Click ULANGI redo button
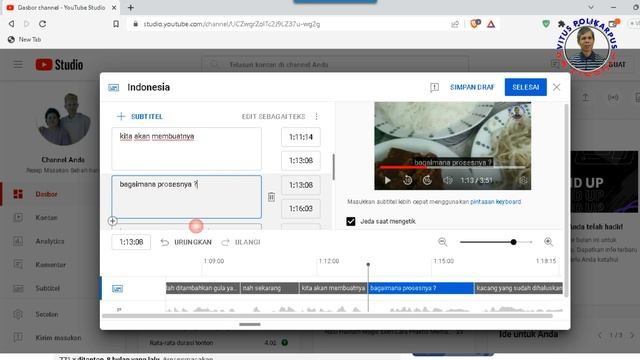Image resolution: width=640 pixels, height=360 pixels. (x=241, y=242)
